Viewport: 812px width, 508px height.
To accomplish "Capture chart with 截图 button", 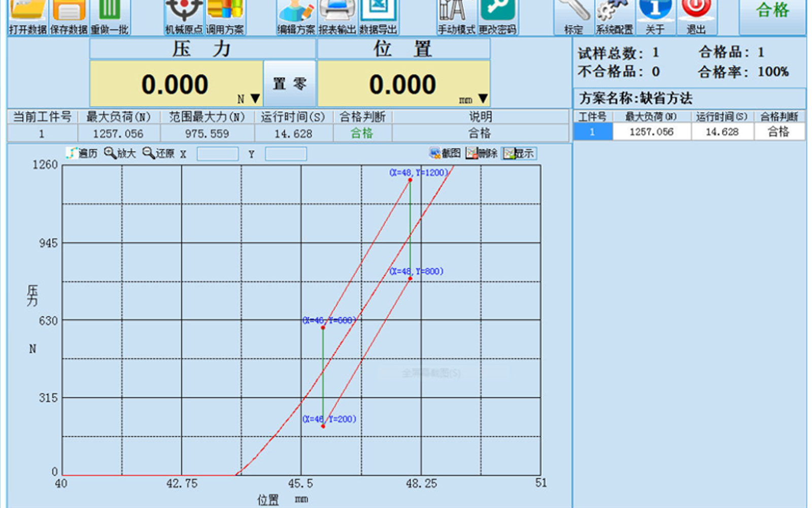I will pyautogui.click(x=445, y=153).
